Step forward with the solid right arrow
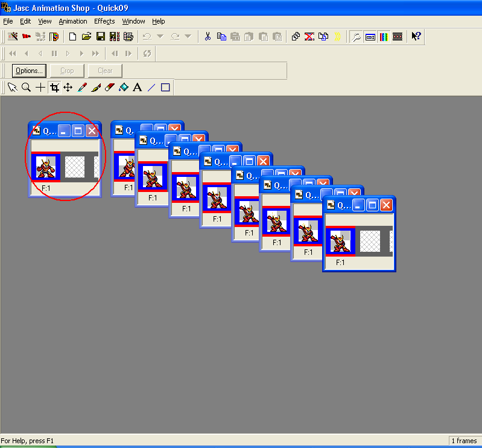This screenshot has height=448, width=482. [82, 54]
